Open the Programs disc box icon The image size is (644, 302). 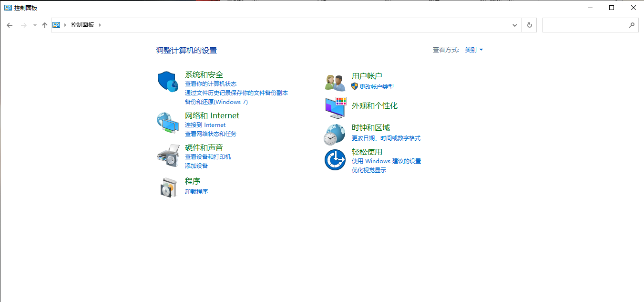coord(168,187)
